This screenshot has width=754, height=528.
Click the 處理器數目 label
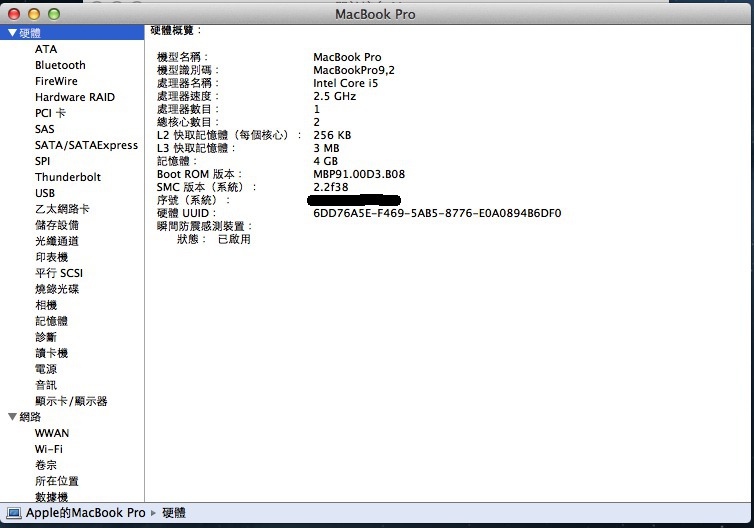point(188,109)
